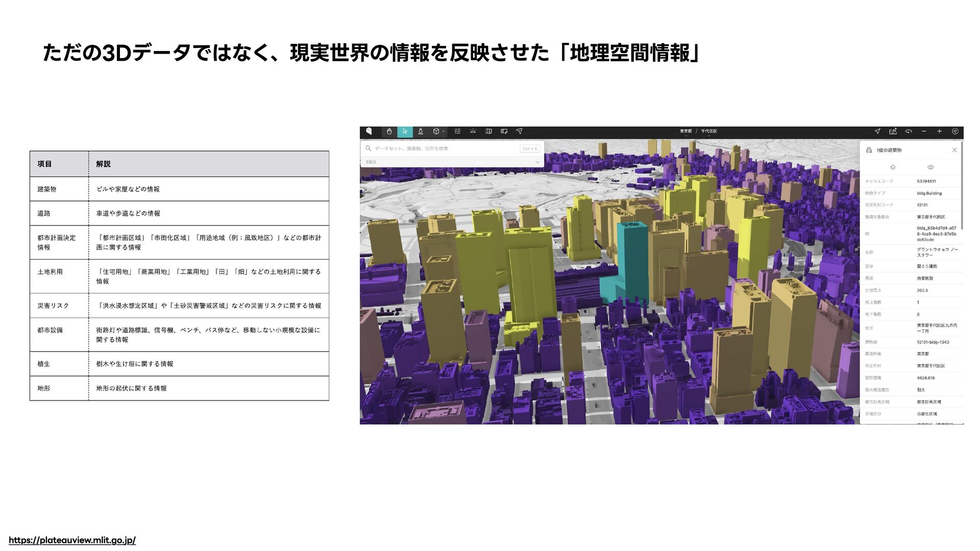Open the 東京都 prefecture dropdown
The width and height of the screenshot is (980, 551).
tap(685, 132)
